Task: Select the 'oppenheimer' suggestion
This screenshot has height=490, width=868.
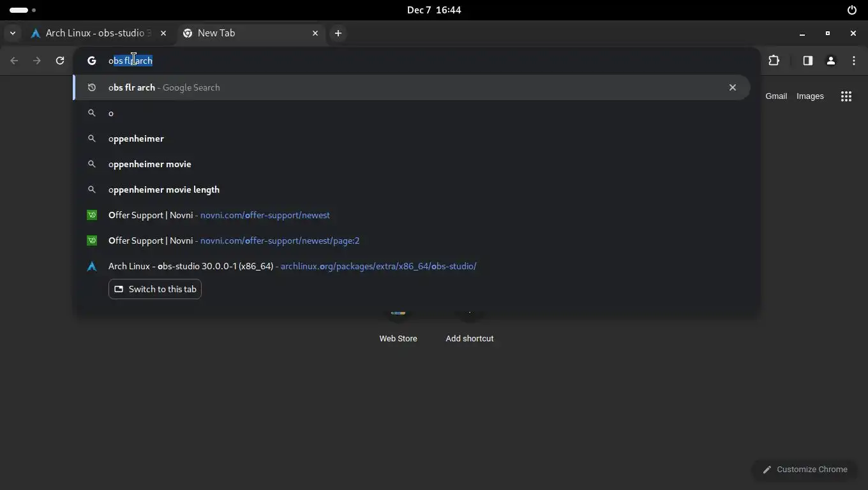Action: pyautogui.click(x=412, y=138)
